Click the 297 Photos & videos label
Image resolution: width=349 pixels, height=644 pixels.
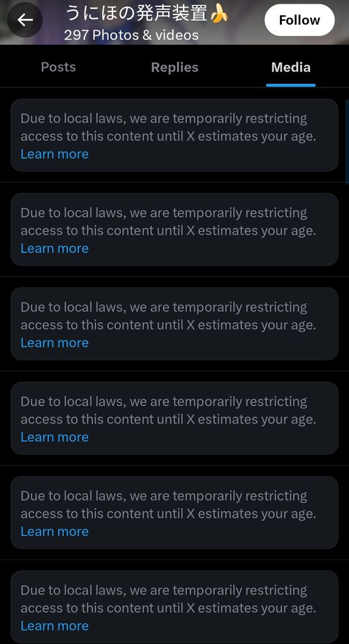131,35
